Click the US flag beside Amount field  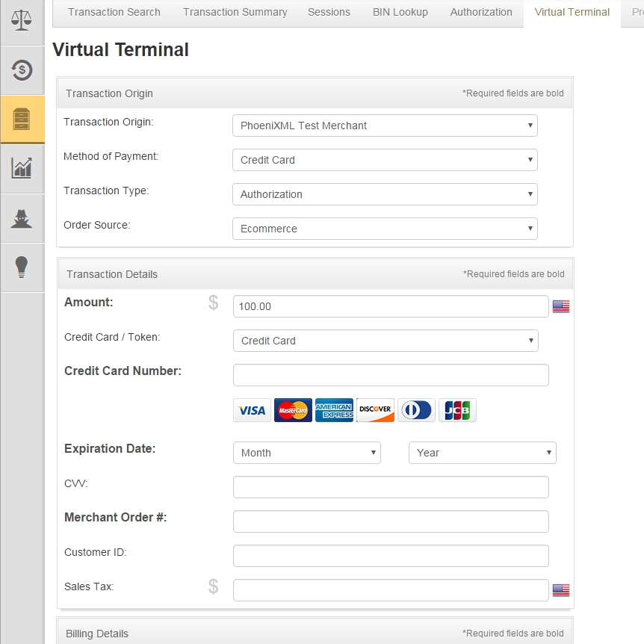(x=561, y=306)
